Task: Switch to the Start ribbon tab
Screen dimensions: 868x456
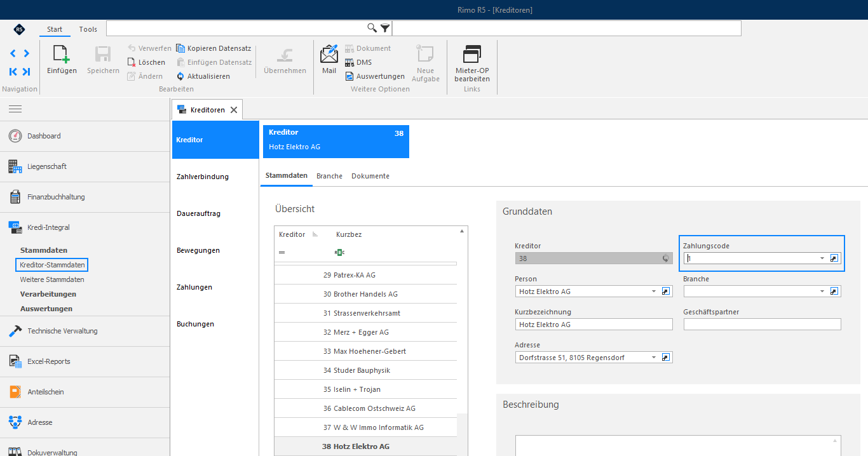Action: pos(55,29)
